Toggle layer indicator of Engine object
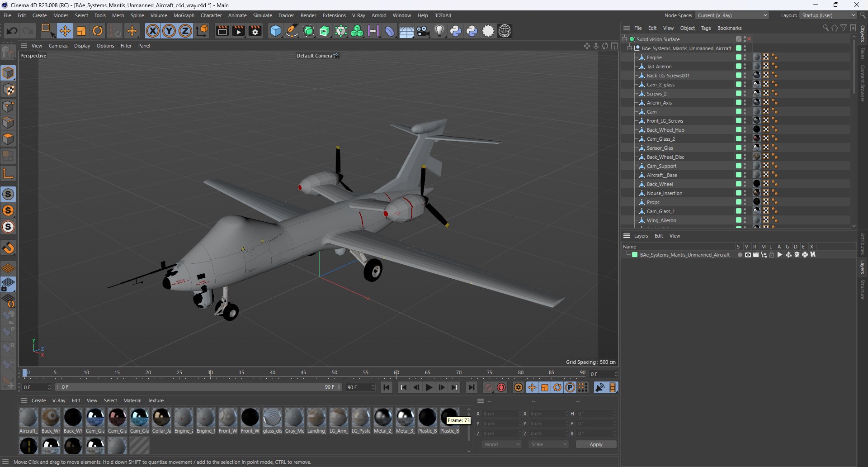 pyautogui.click(x=738, y=57)
